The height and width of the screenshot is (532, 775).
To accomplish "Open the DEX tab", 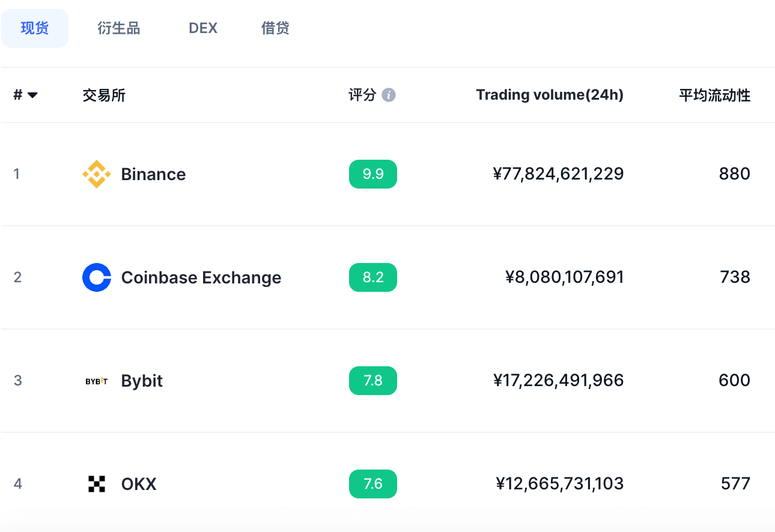I will [x=202, y=28].
